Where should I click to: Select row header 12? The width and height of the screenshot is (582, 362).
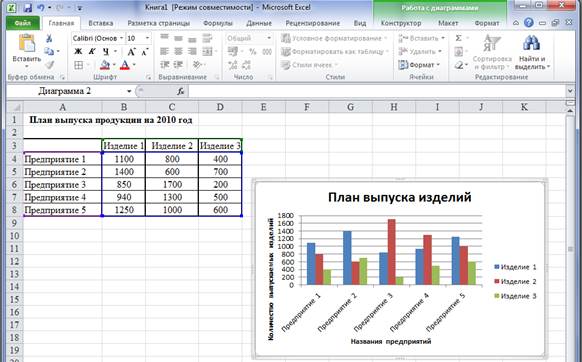pyautogui.click(x=14, y=261)
